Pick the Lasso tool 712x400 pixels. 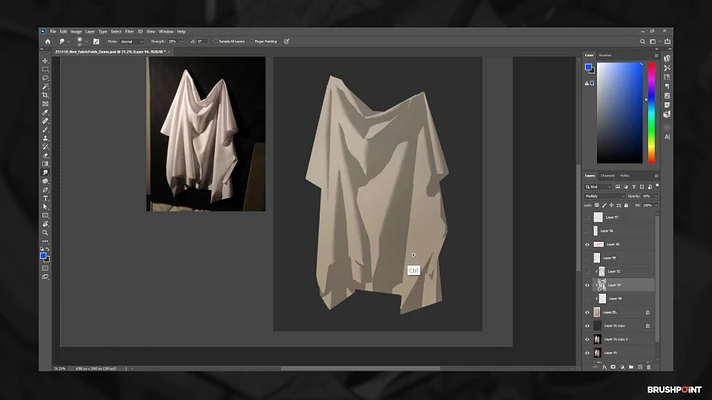(45, 77)
